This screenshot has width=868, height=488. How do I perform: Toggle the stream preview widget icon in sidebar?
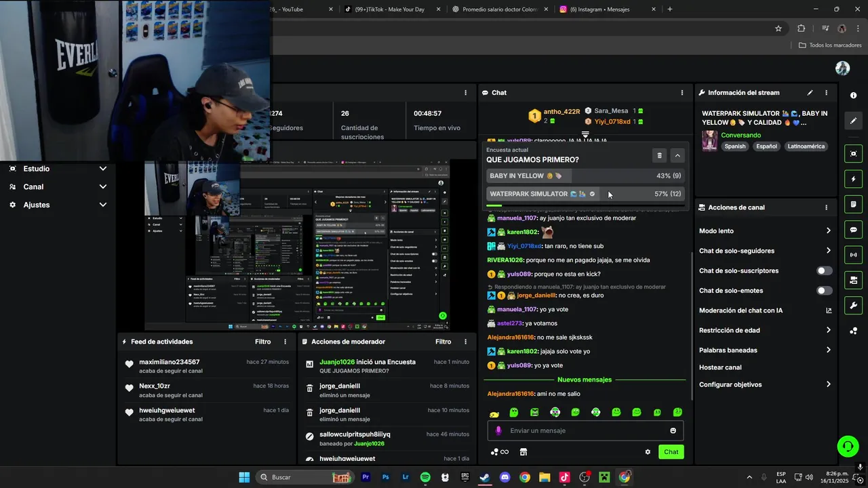[x=853, y=154]
